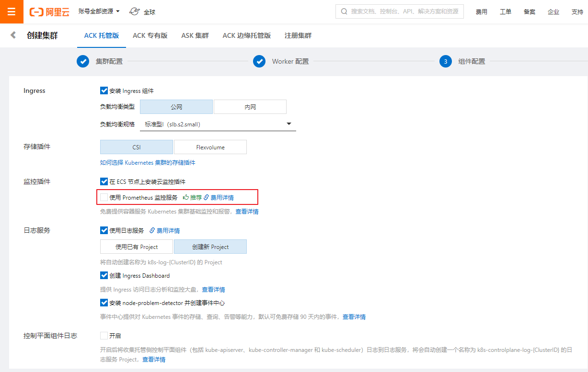Uncheck 使用日志服务 checkbox
The height and width of the screenshot is (372, 588).
click(x=104, y=230)
